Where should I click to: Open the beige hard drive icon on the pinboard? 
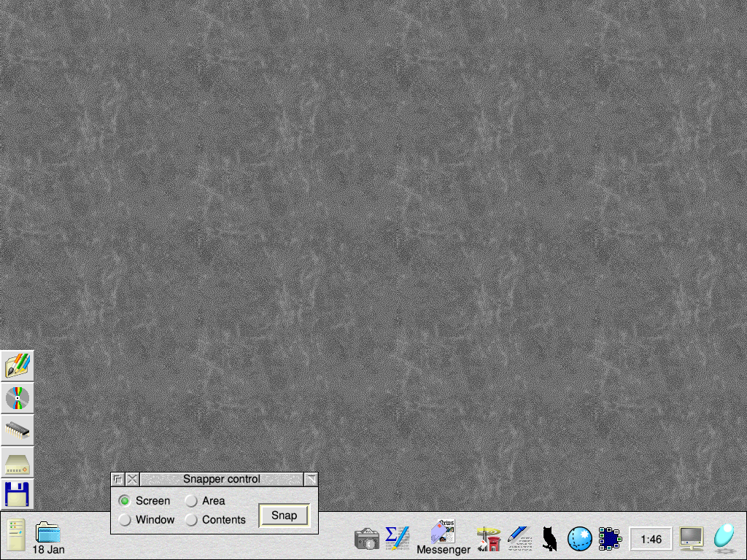coord(18,462)
